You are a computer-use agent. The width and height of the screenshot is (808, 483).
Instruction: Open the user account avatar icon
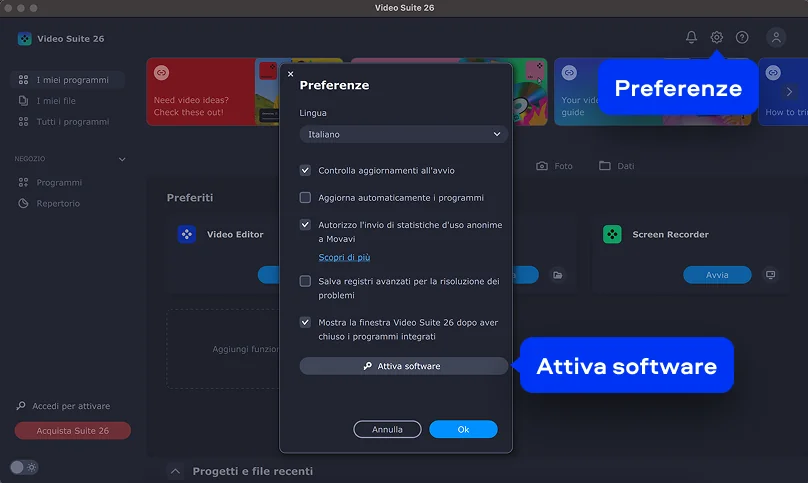click(x=776, y=37)
